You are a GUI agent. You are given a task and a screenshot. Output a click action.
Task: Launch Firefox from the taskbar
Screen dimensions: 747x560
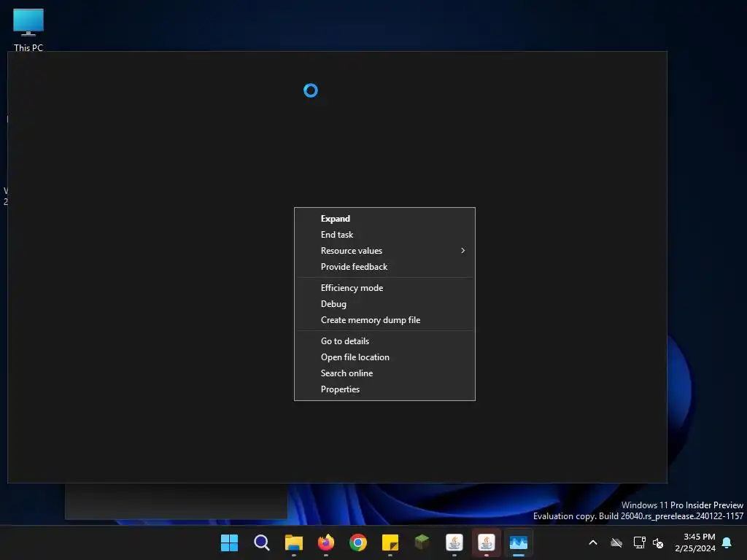(x=326, y=542)
